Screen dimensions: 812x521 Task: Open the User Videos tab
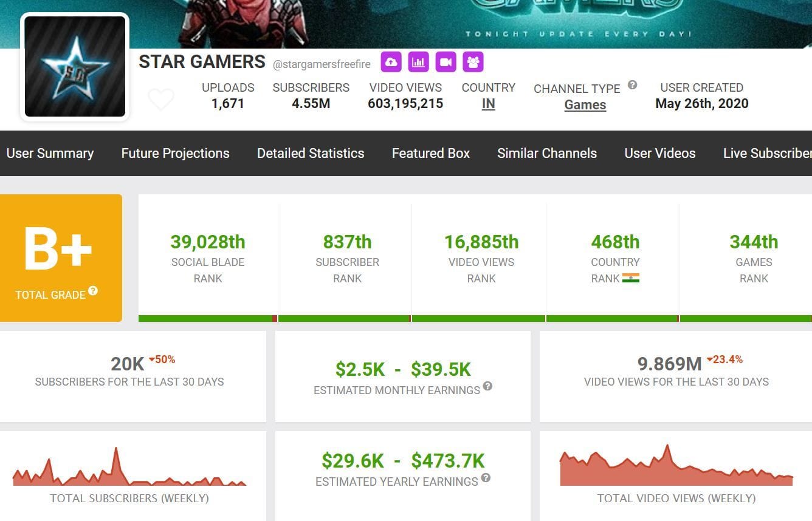click(x=659, y=153)
